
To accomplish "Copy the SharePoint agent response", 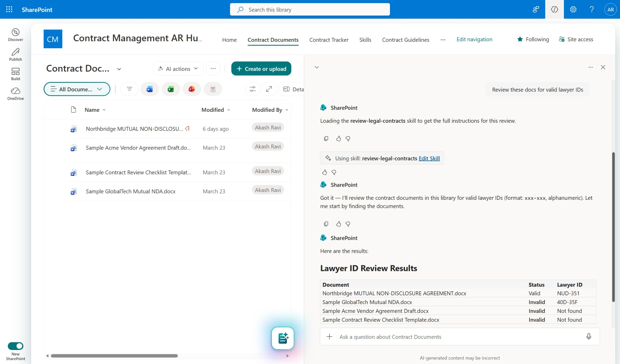I will point(326,224).
